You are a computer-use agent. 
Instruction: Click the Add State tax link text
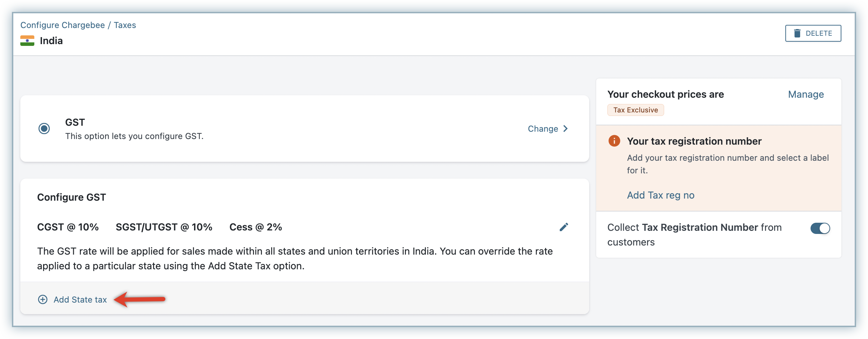click(x=80, y=300)
